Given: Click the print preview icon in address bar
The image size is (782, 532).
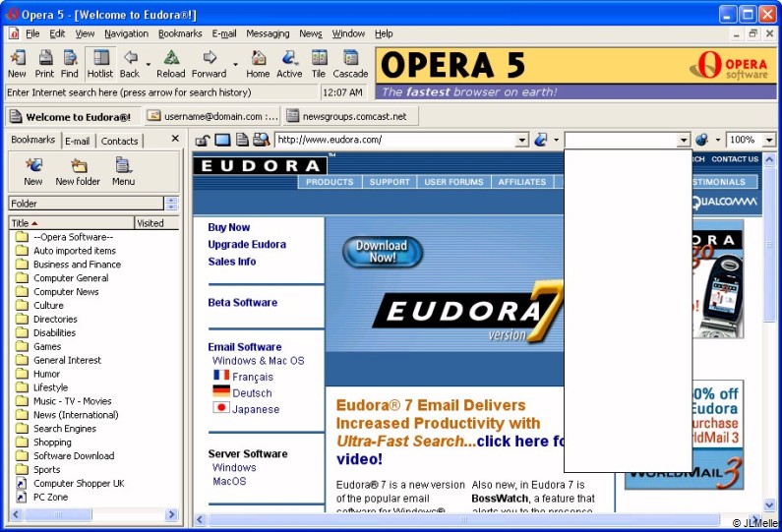Looking at the screenshot, I should pos(261,140).
